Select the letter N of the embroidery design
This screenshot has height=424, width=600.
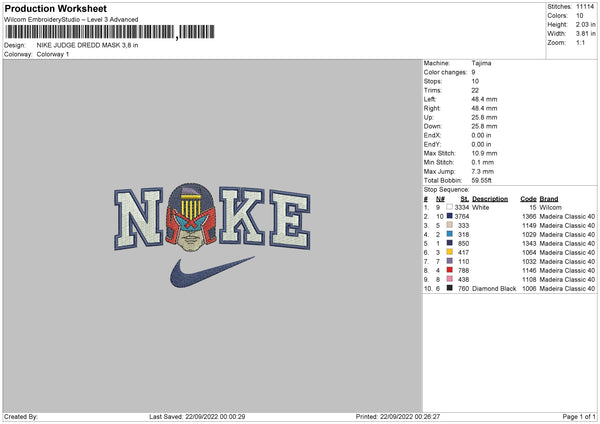click(x=139, y=219)
